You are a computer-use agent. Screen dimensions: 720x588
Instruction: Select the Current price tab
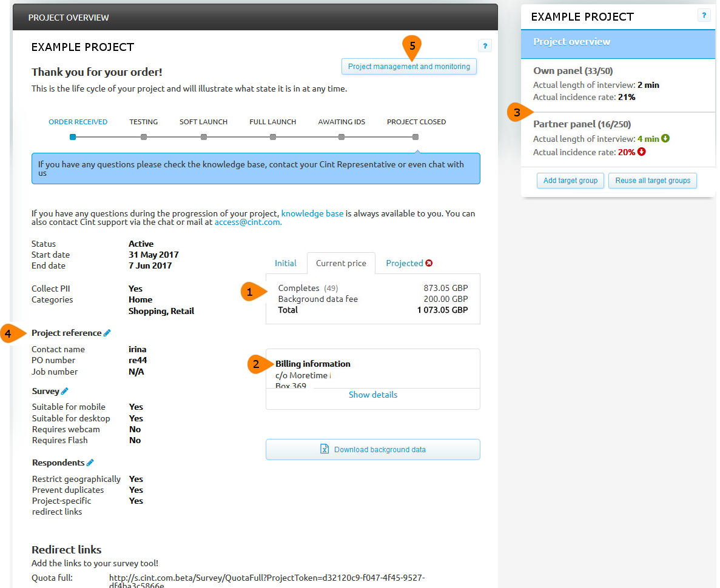tap(341, 263)
